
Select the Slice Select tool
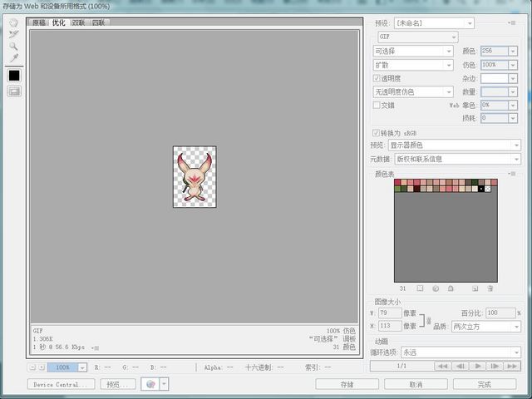(x=13, y=34)
